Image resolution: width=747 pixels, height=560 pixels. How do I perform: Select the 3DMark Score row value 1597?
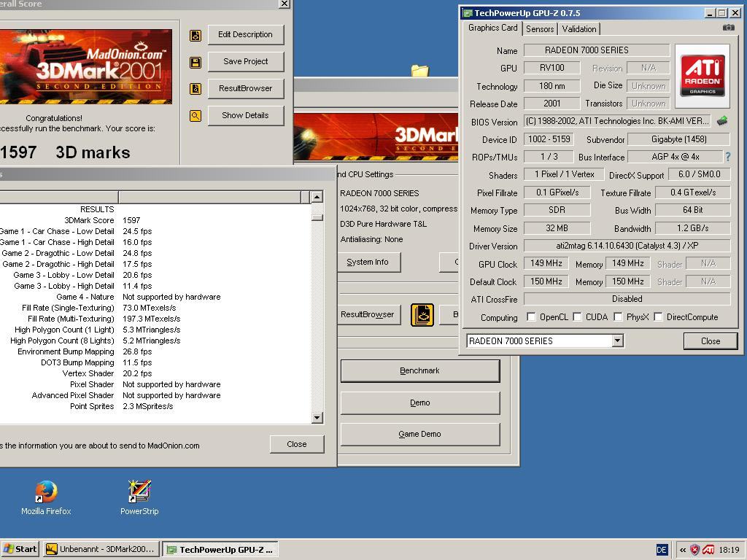[x=131, y=220]
